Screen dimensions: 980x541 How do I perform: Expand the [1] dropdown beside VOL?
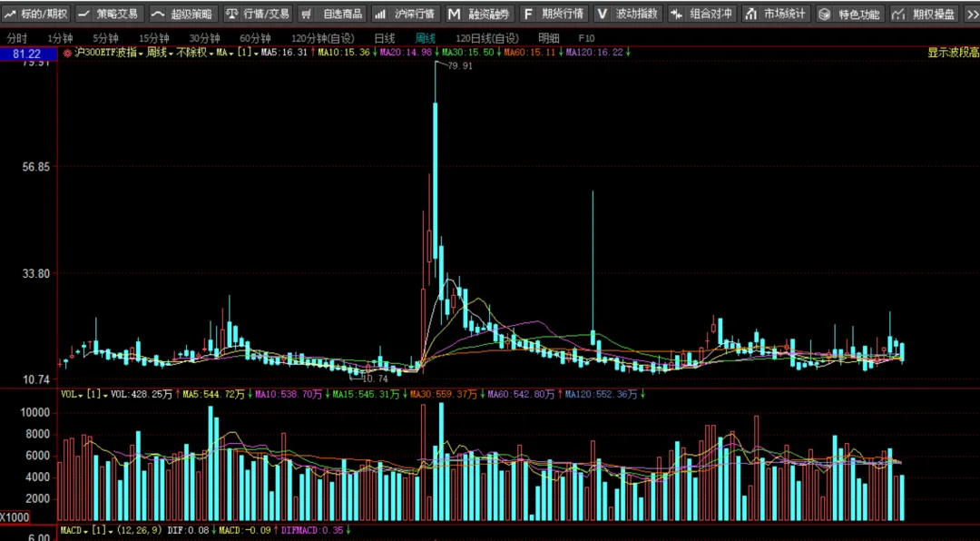tap(97, 394)
